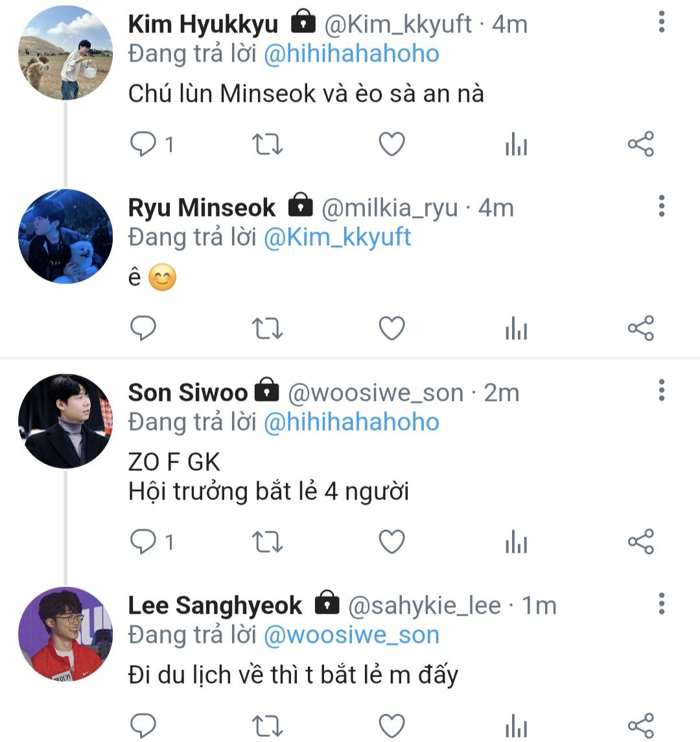
Task: Reply to Lee Sanghyeok's tweet
Action: pos(143,725)
